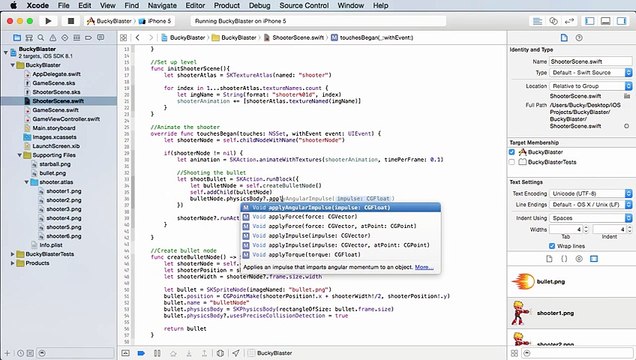636x360 pixels.
Task: Reveal full path in Finder arrow
Action: 626,126
